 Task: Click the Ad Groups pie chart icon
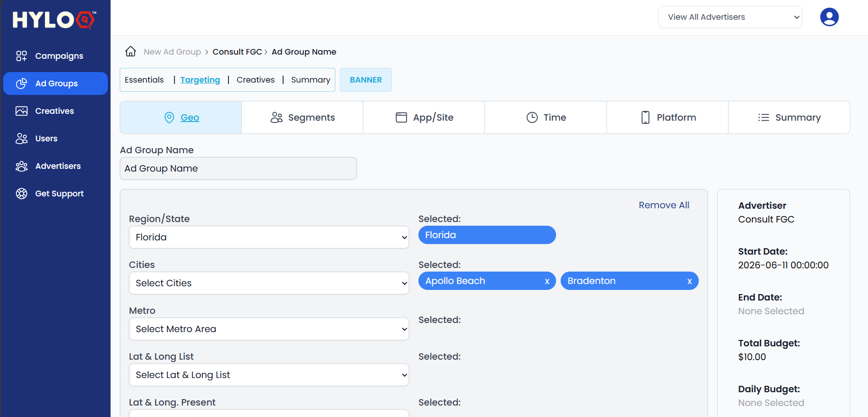tap(22, 83)
